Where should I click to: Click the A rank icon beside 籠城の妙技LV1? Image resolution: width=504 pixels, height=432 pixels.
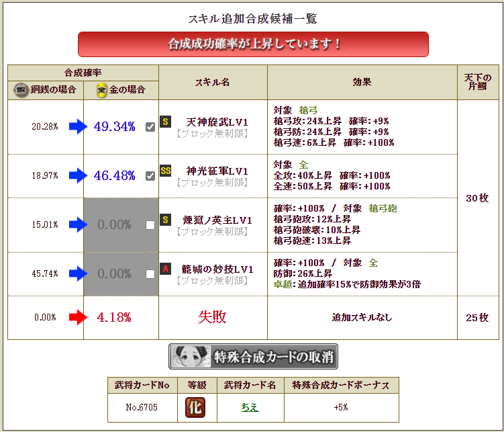coord(165,269)
